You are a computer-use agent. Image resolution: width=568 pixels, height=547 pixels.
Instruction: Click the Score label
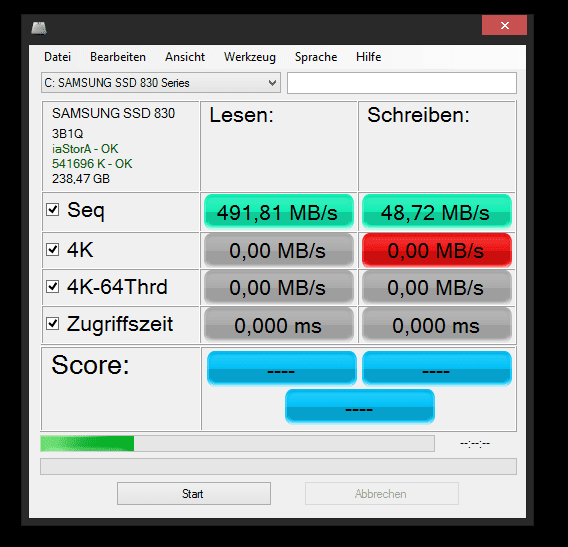coord(90,364)
